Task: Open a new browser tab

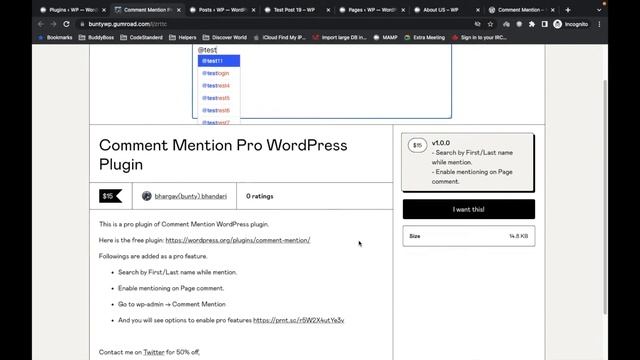Action: point(568,10)
